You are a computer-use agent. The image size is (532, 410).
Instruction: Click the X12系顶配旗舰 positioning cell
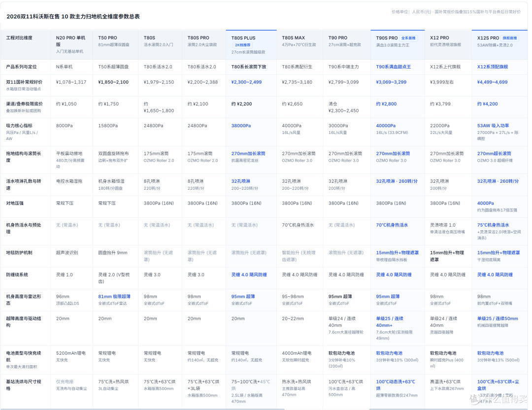click(492, 67)
